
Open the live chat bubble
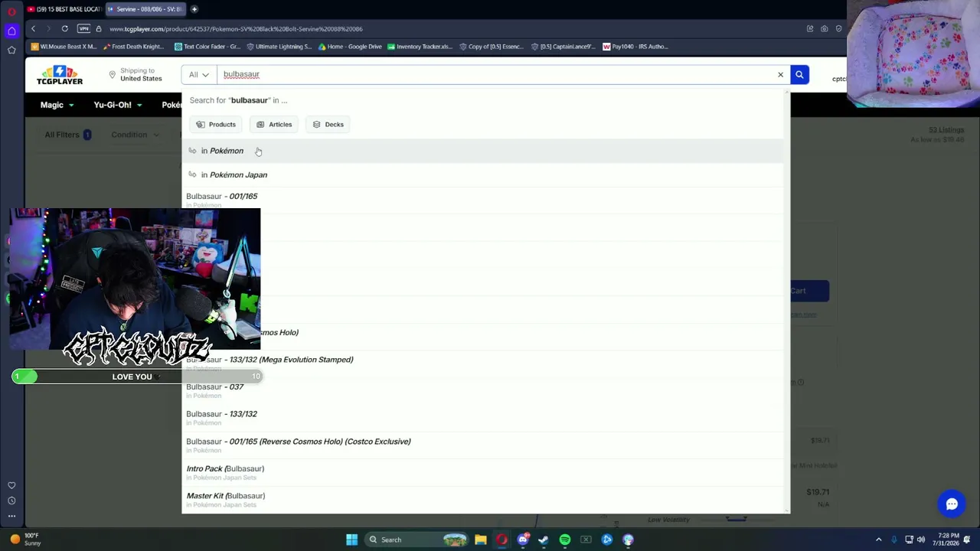pyautogui.click(x=952, y=504)
